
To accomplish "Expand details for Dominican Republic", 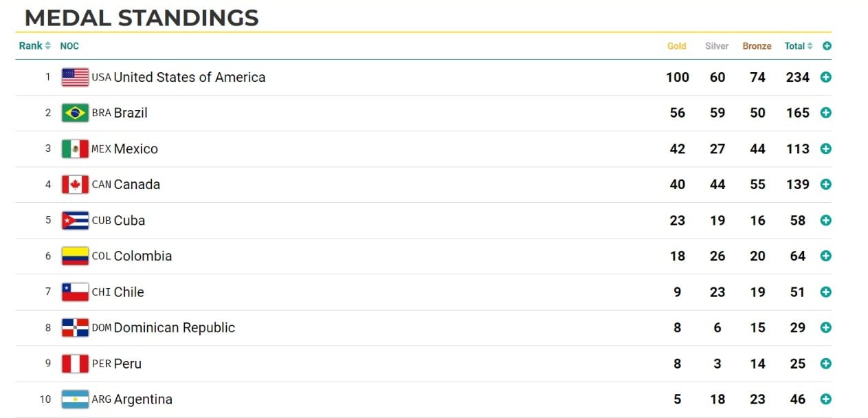I will (x=824, y=327).
